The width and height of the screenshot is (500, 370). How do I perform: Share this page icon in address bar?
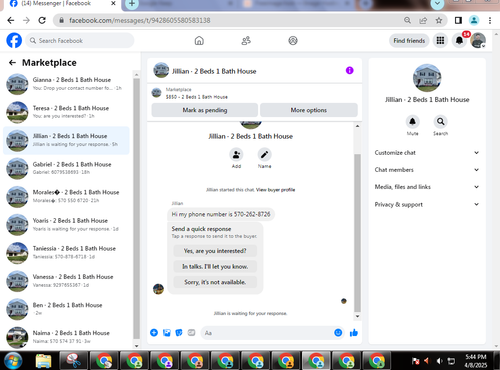coord(423,20)
